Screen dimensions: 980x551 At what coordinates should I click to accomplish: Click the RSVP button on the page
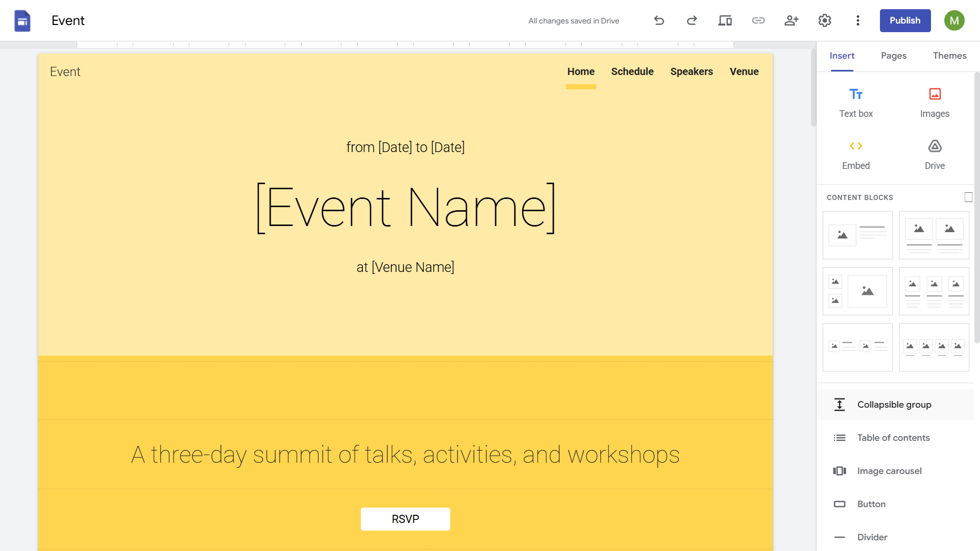click(405, 519)
